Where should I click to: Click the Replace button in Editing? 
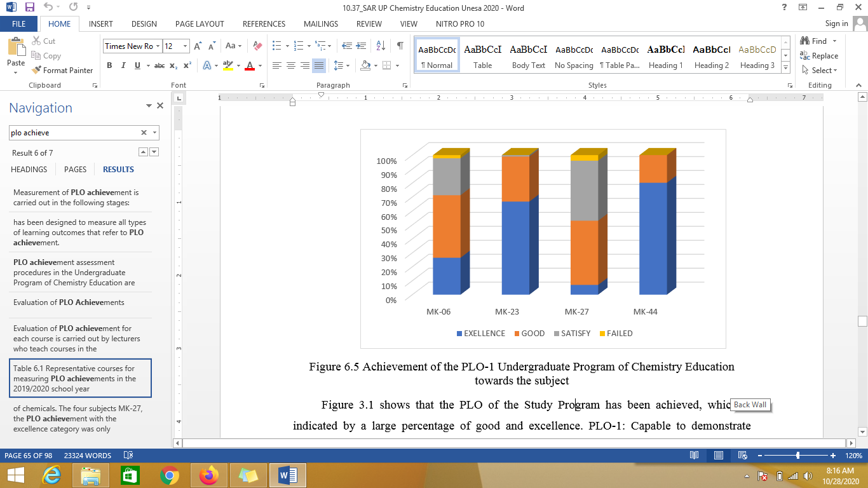[x=819, y=56]
